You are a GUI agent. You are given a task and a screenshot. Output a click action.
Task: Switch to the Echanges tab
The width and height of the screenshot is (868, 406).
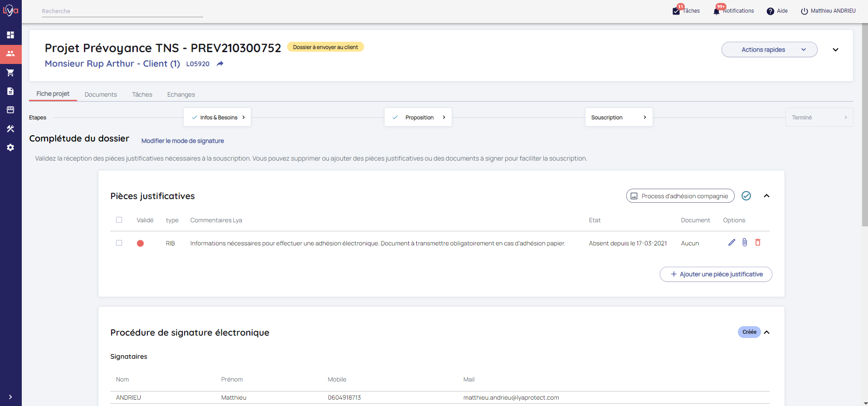pyautogui.click(x=181, y=94)
